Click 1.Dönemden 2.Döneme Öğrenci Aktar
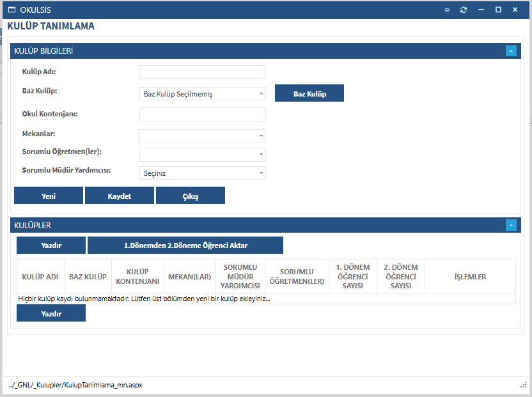532x397 pixels. coord(185,245)
